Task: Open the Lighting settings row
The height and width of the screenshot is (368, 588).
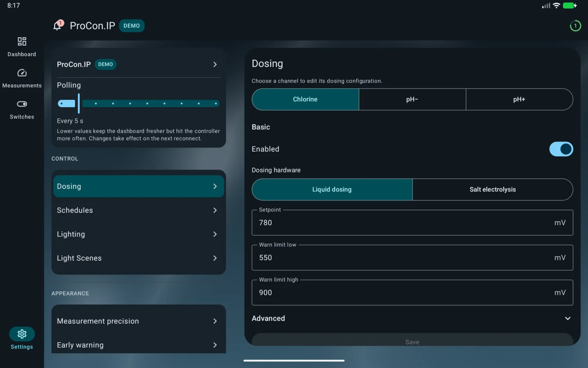Action: click(138, 234)
